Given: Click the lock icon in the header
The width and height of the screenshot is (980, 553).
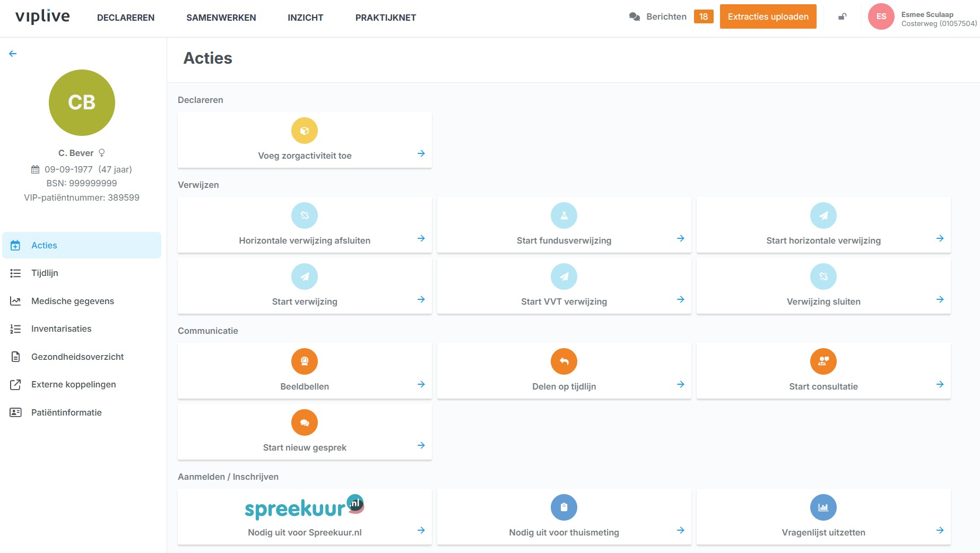Looking at the screenshot, I should [x=842, y=17].
